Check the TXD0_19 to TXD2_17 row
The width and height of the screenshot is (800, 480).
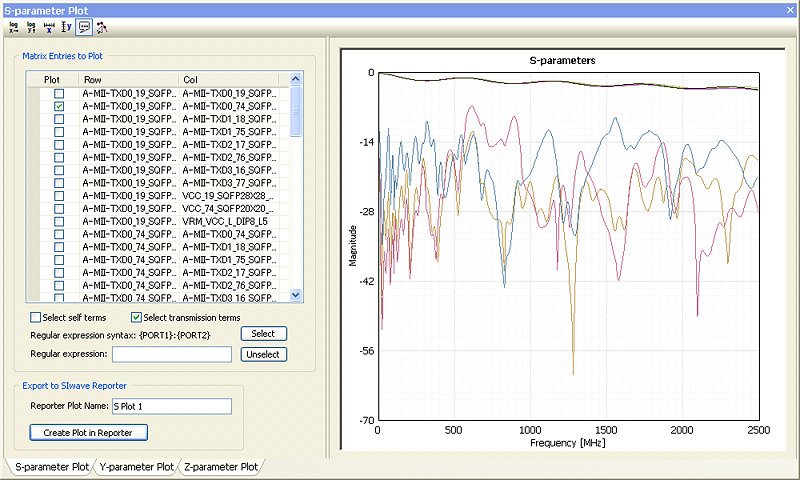point(59,144)
